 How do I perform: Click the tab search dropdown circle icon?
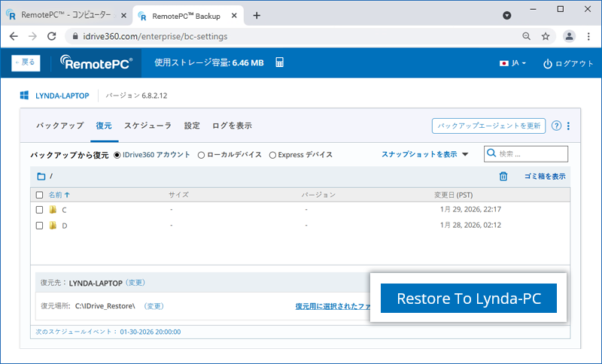coord(506,15)
